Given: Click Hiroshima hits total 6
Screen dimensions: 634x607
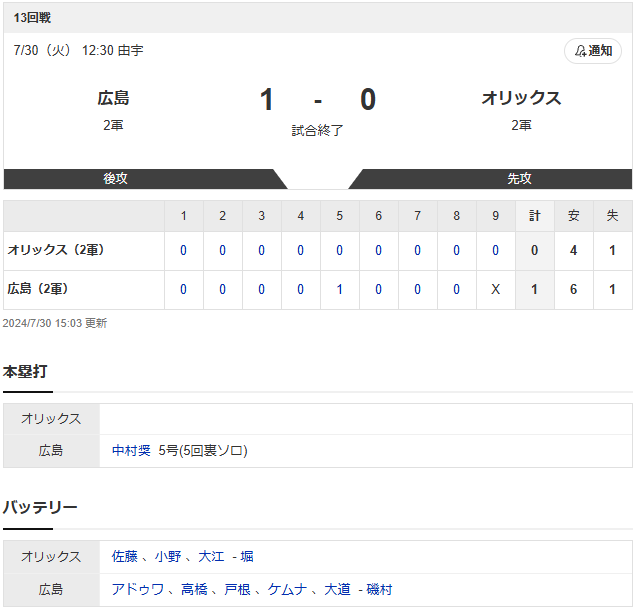Looking at the screenshot, I should (x=573, y=290).
